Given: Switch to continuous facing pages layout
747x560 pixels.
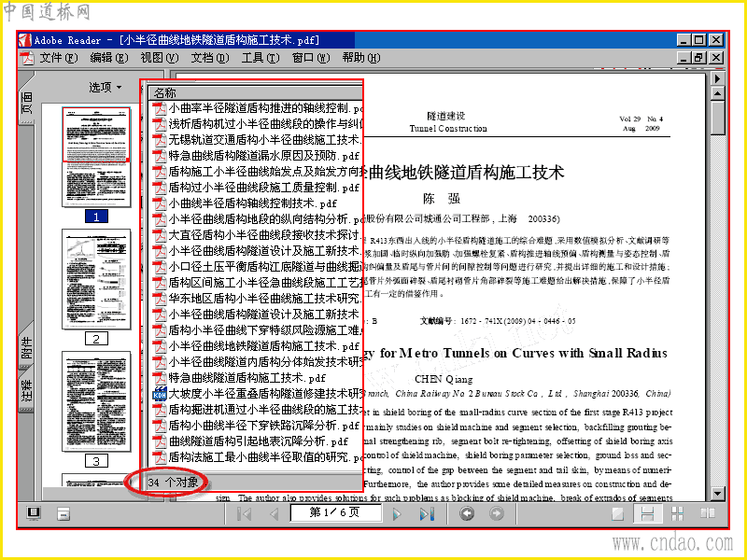Looking at the screenshot, I should point(677,513).
